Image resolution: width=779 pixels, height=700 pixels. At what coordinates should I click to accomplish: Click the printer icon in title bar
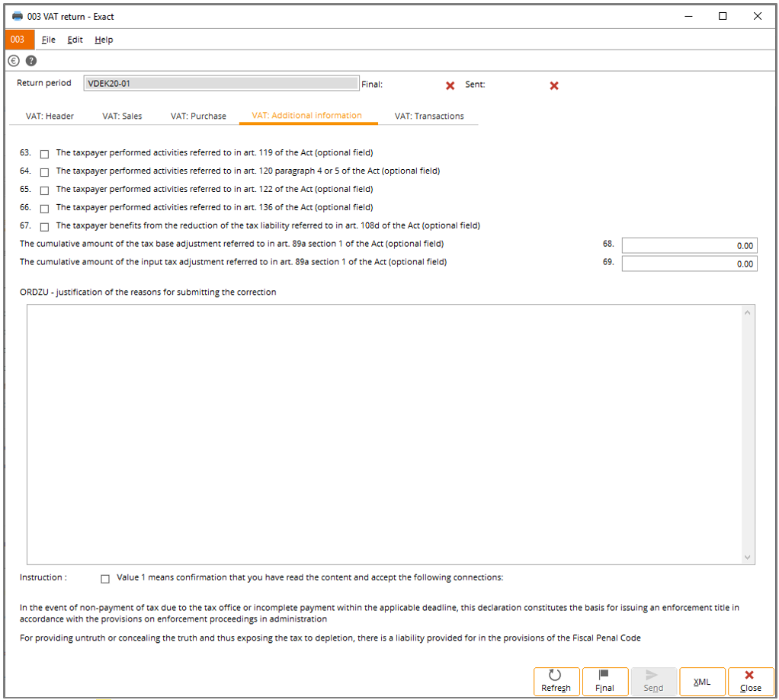[x=18, y=16]
